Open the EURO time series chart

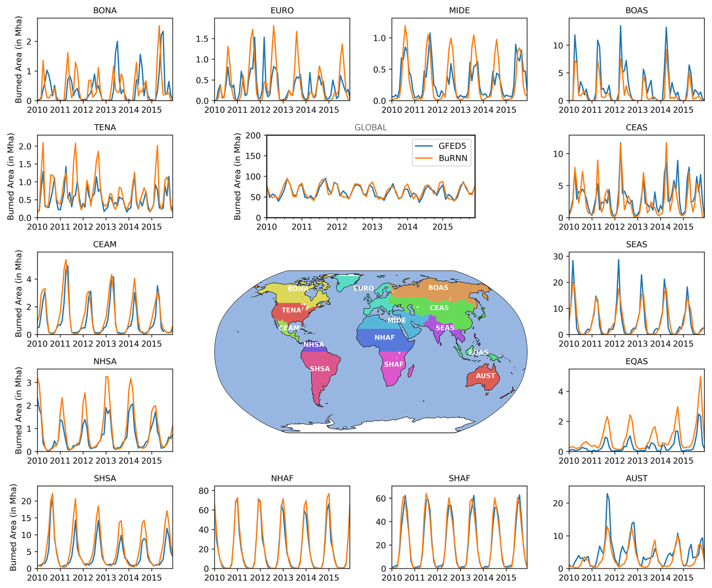282,59
